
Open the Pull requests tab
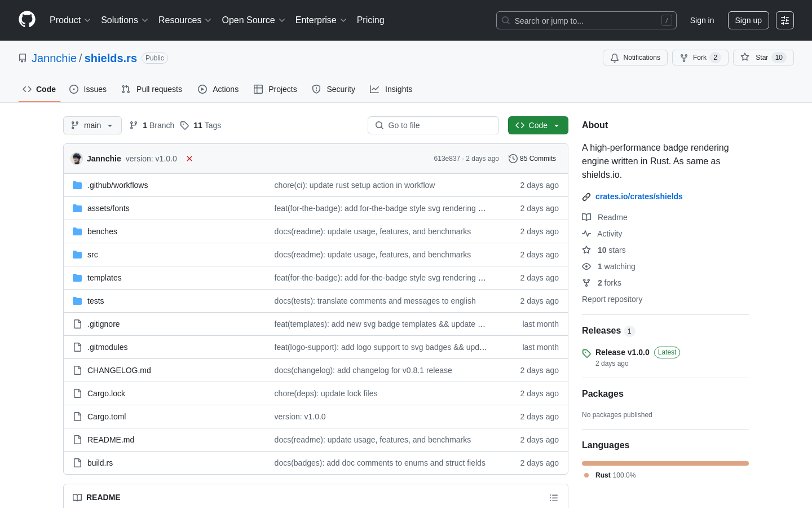pos(152,89)
